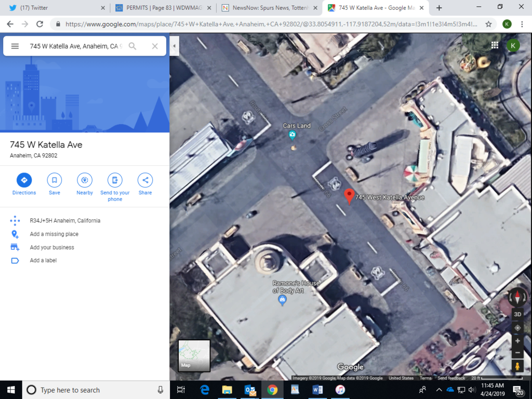Click the Type here to search box

point(96,390)
